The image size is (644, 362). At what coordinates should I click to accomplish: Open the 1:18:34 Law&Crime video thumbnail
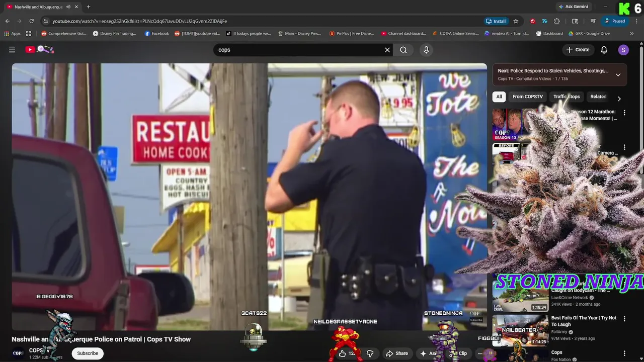[520, 297]
